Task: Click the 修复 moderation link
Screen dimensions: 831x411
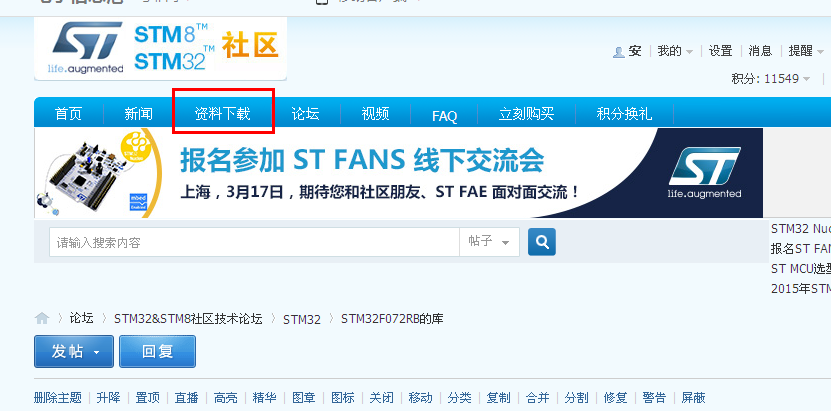Action: [615, 398]
